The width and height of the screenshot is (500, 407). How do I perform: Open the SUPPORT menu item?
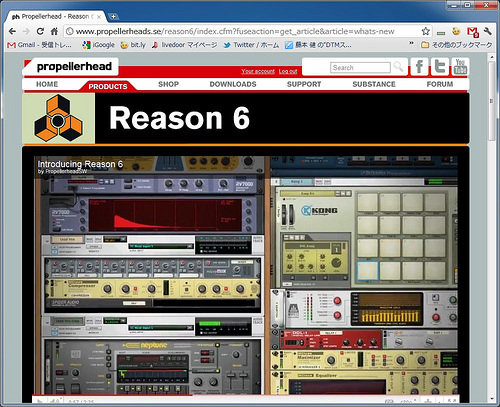(304, 84)
